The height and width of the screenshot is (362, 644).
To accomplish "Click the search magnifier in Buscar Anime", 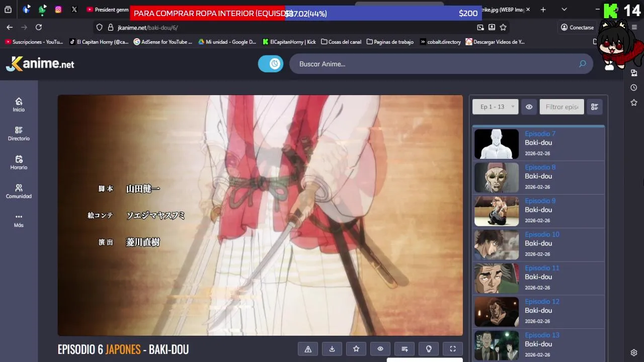I will [582, 64].
